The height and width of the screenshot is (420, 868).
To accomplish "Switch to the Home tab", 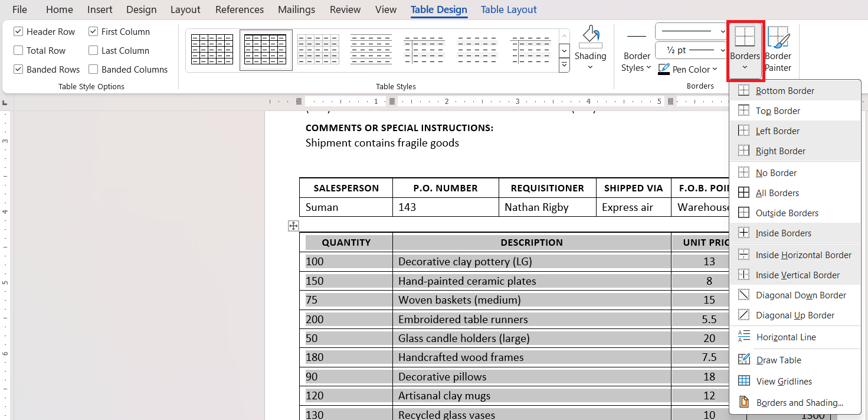I will click(60, 9).
